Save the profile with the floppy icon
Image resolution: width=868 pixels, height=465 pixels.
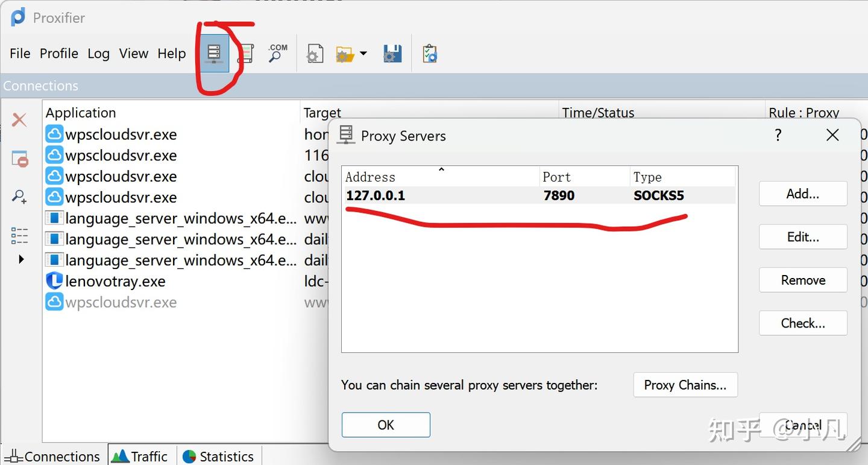[x=392, y=54]
